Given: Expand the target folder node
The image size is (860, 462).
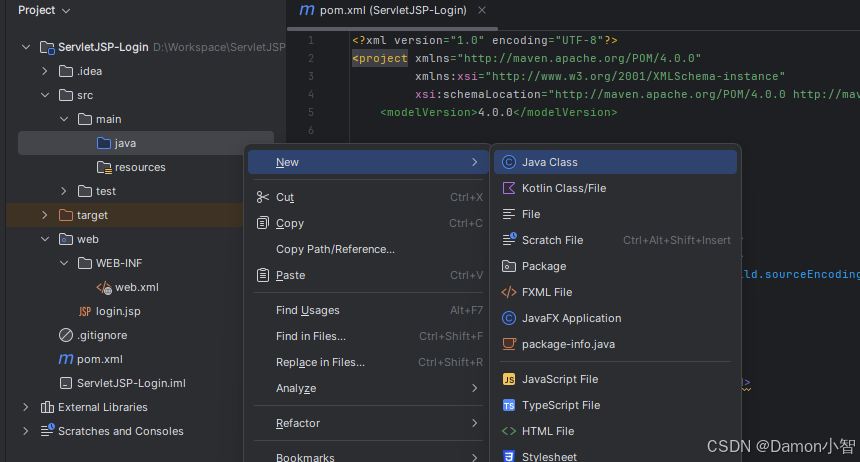Looking at the screenshot, I should [x=45, y=215].
